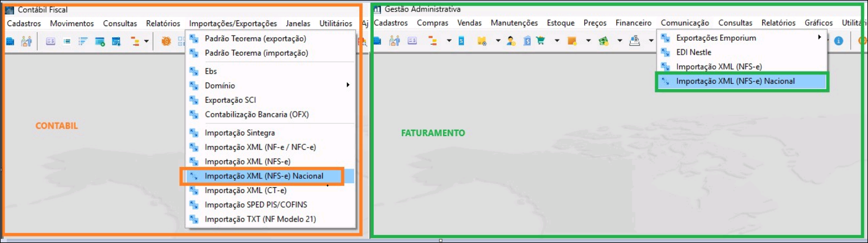Select EDI Nestle menu entry
Screen dimensions: 868x243
point(694,52)
